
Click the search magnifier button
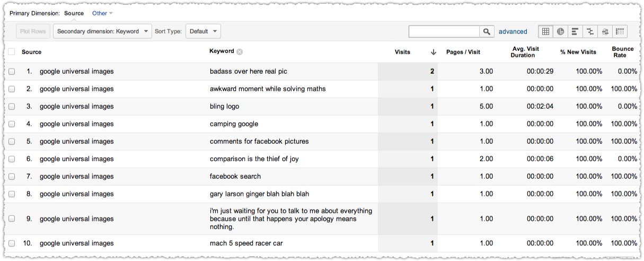pyautogui.click(x=487, y=32)
